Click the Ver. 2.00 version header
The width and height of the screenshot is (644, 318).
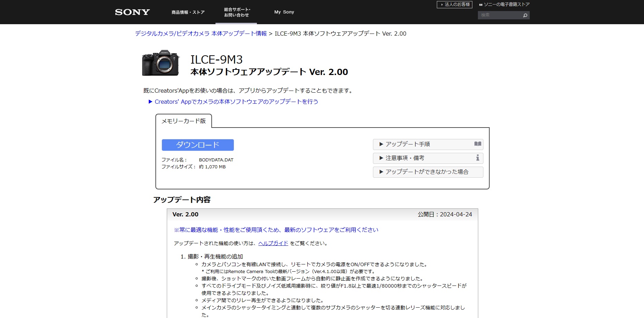click(x=185, y=214)
